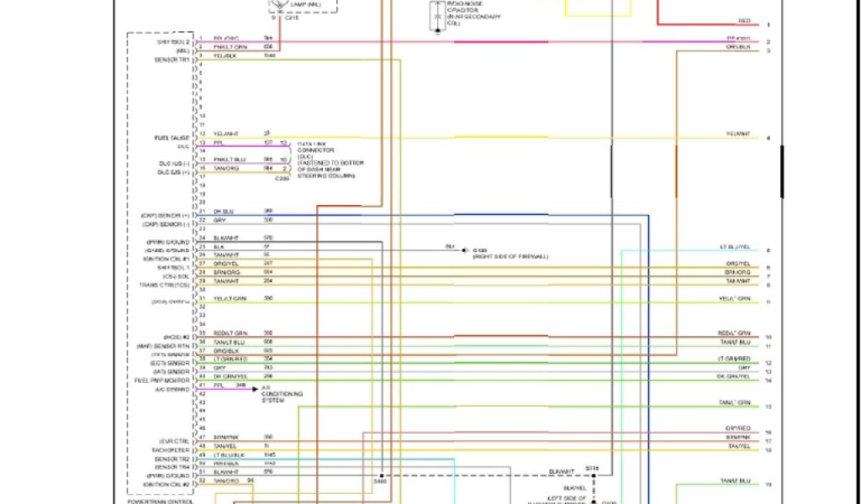This screenshot has width=861, height=504.
Task: Click the Data Link Connector bracket
Action: pos(290,158)
